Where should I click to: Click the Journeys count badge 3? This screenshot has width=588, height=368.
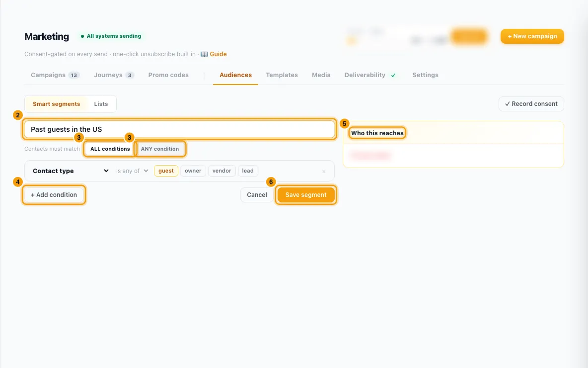130,75
